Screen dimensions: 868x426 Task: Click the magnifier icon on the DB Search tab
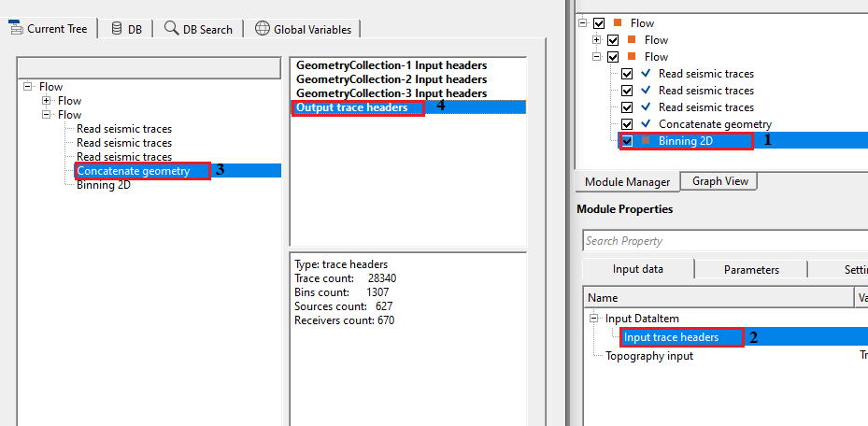[171, 28]
